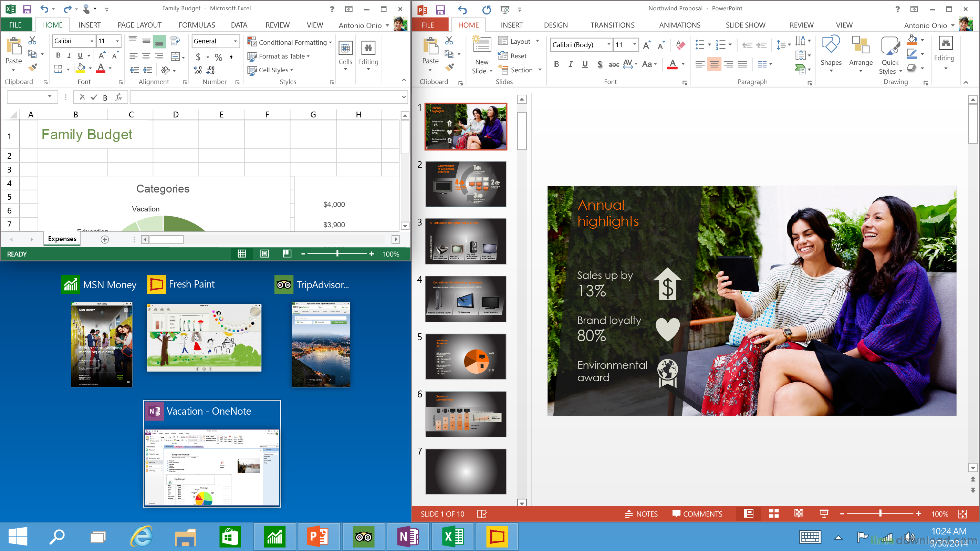Open Quick Styles in PowerPoint Drawing group
980x551 pixels.
point(890,56)
